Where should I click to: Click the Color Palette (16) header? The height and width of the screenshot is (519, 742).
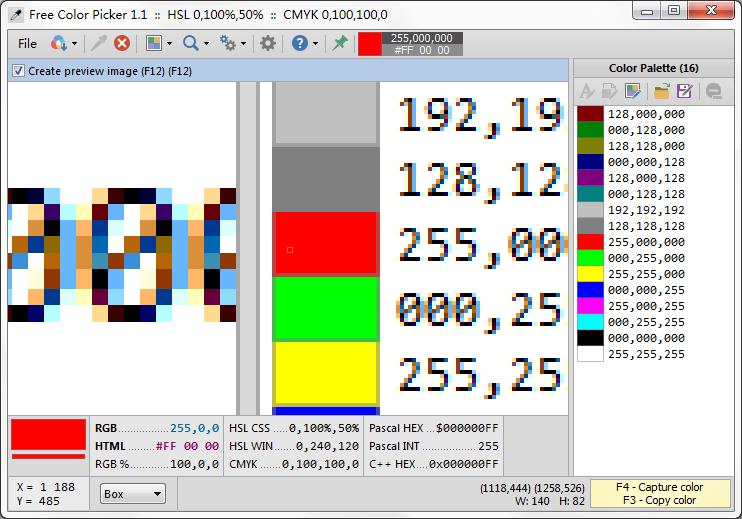[x=654, y=68]
